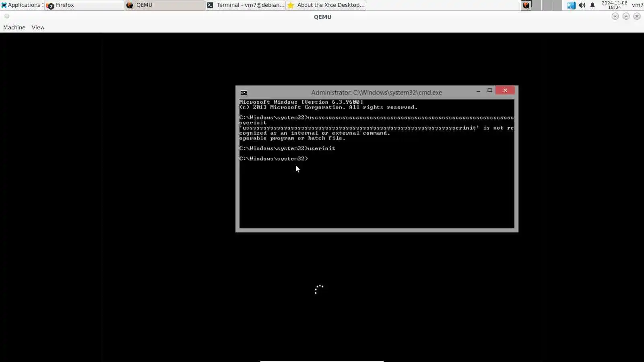644x362 pixels.
Task: Click the QEMU window menu dot at left
Action: tap(7, 16)
